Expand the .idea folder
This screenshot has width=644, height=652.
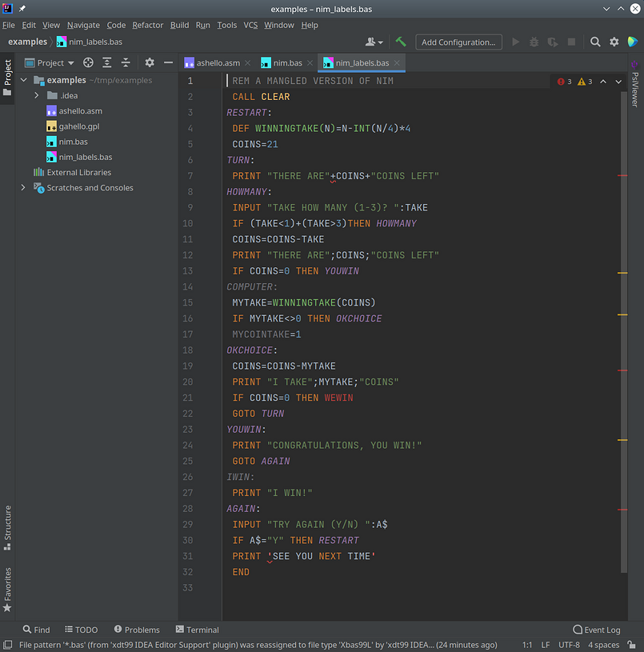36,95
